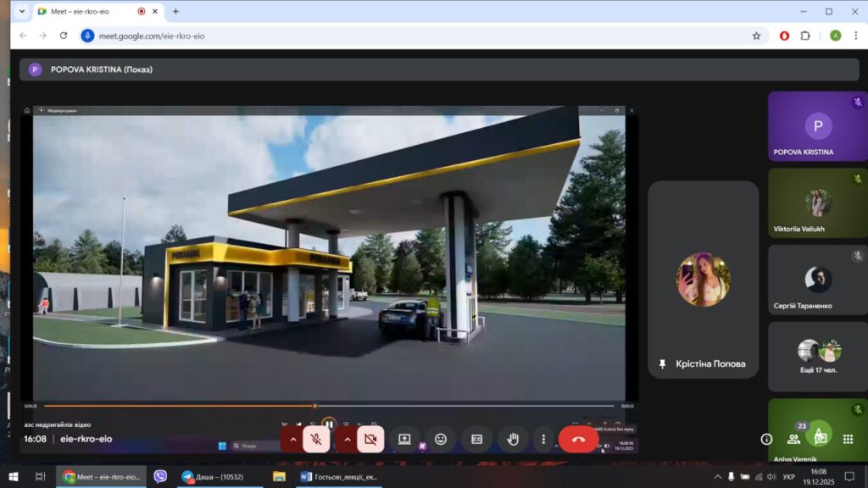Toggle the muted microphone button
Viewport: 868px width, 488px height.
tap(316, 439)
